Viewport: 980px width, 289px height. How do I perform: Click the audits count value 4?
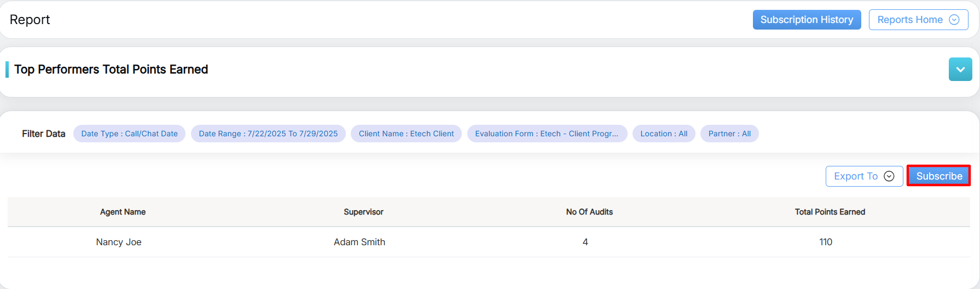pyautogui.click(x=585, y=242)
